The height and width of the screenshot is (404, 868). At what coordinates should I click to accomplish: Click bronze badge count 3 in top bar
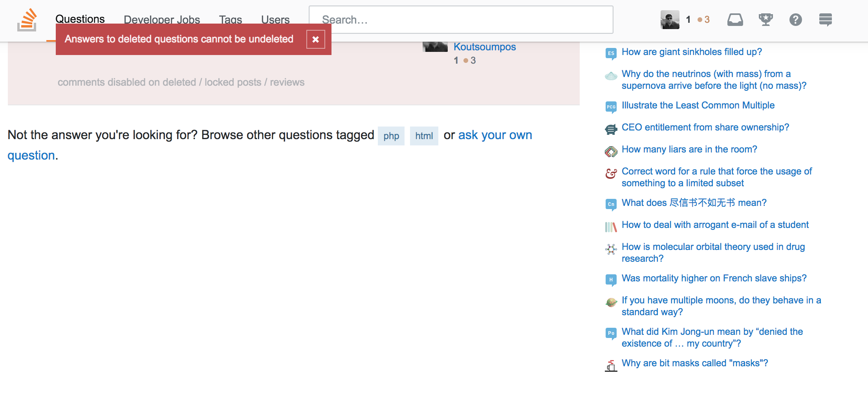[x=704, y=20]
